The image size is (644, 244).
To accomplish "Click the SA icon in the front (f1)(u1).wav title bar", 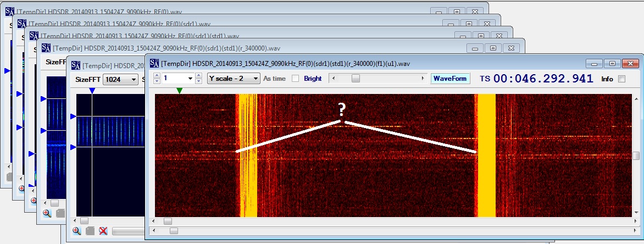I will 154,63.
